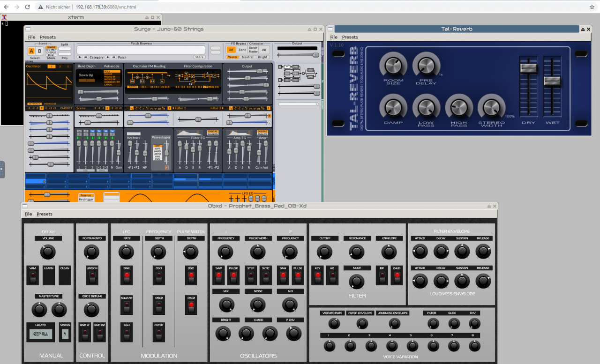Click the Resonance knob in Obxd
Screen dimensions: 600x364
coord(356,252)
